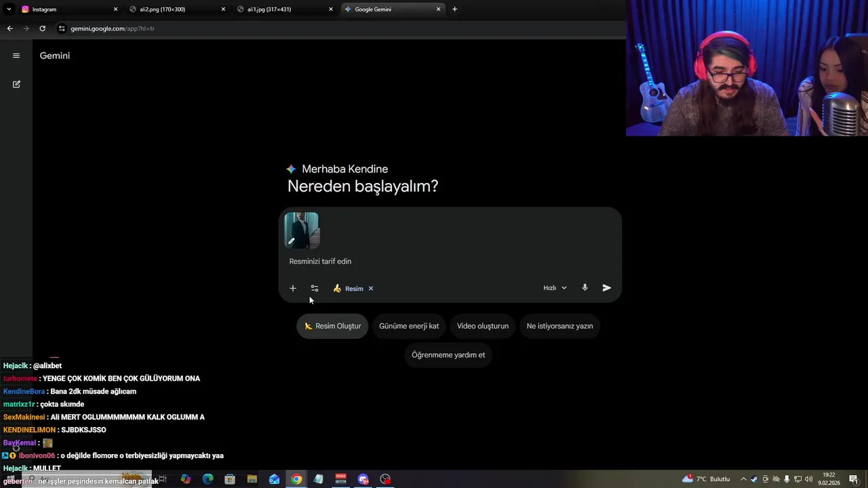The width and height of the screenshot is (868, 488).
Task: Open the Discord taskbar icon
Action: pos(363,479)
